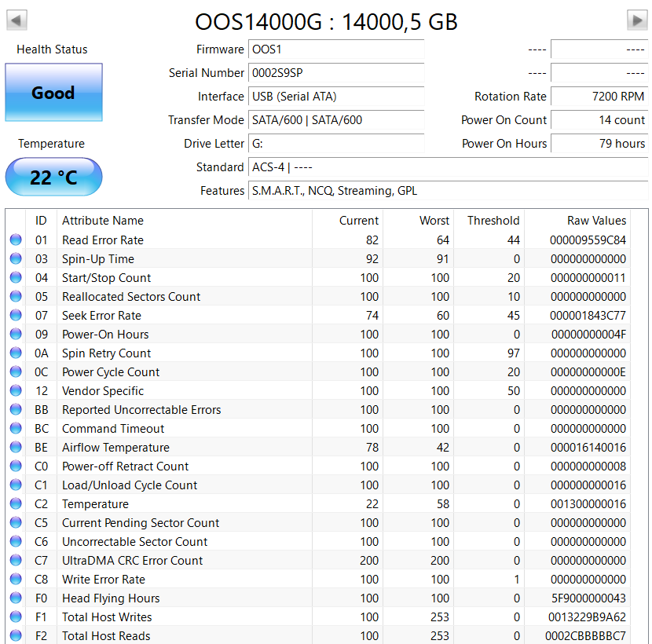Click status dot for Uncorrectable Sector Count
652x644 pixels.
click(x=16, y=541)
